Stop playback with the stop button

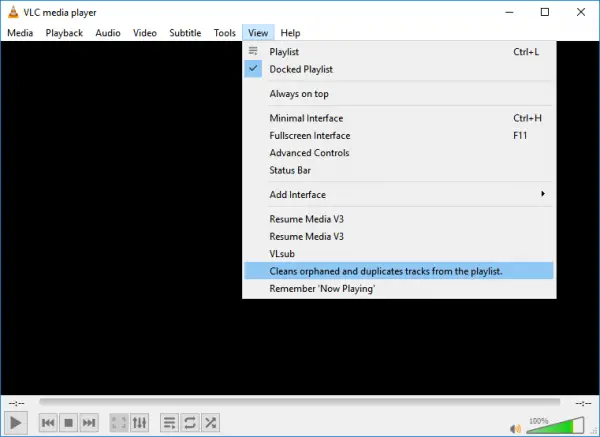pyautogui.click(x=68, y=423)
